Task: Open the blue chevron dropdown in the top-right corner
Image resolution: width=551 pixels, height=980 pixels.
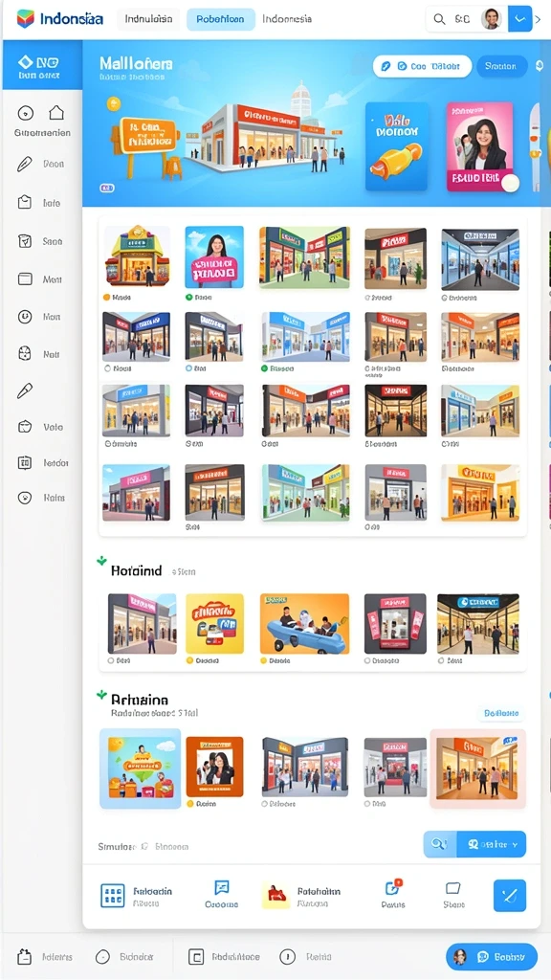Action: pyautogui.click(x=519, y=19)
